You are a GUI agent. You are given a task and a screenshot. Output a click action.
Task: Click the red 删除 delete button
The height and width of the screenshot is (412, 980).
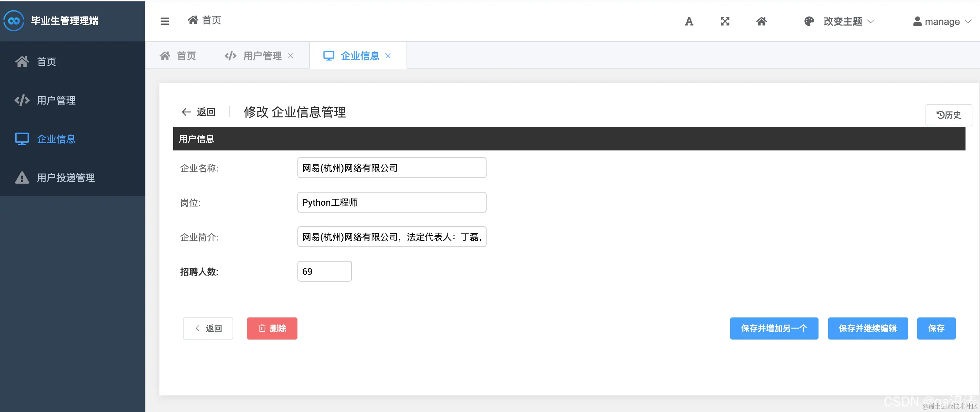272,328
